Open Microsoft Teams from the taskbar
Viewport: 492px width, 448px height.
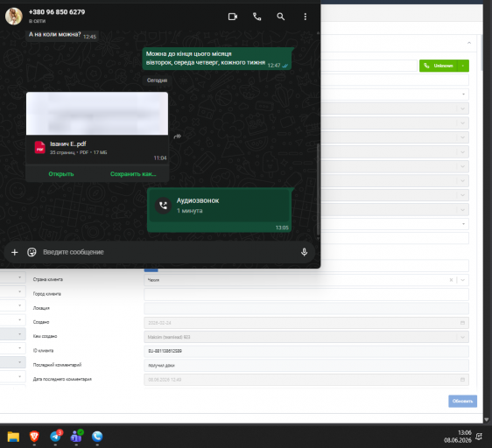76,436
